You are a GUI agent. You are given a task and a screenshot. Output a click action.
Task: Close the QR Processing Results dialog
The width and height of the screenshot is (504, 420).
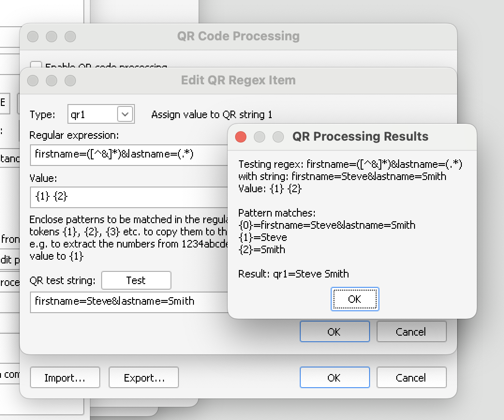[241, 137]
